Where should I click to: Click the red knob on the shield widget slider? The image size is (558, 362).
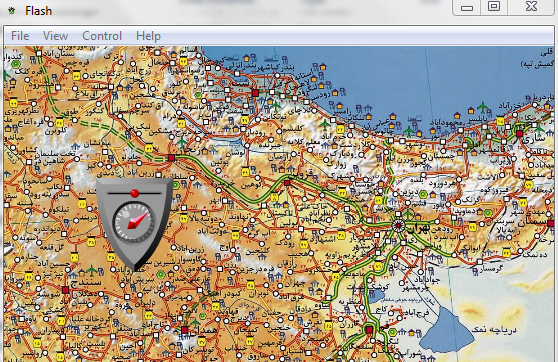[135, 193]
